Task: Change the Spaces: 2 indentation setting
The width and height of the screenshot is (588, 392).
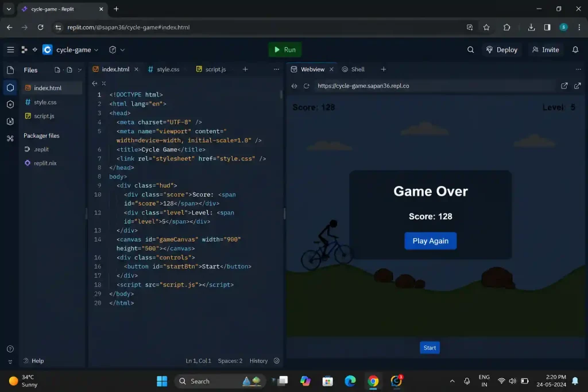Action: (x=230, y=361)
